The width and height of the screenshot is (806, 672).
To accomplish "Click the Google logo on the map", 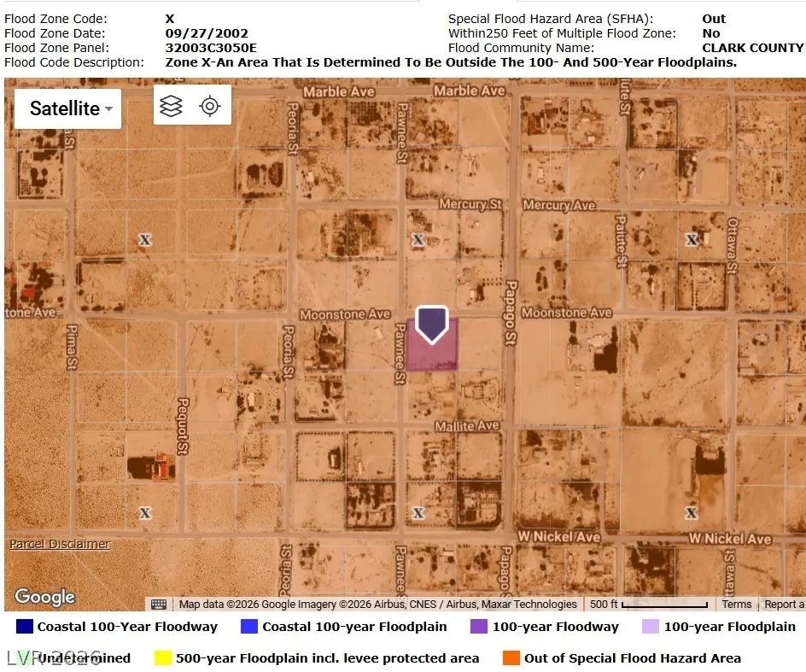I will [44, 597].
